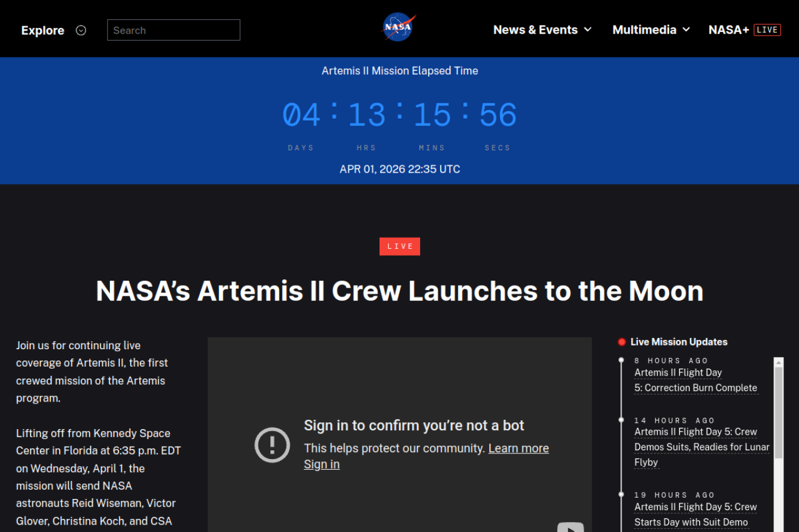This screenshot has height=532, width=799.
Task: Open 'Crew Demos Suits, Readies for Lunar Flyby'
Action: coord(702,447)
